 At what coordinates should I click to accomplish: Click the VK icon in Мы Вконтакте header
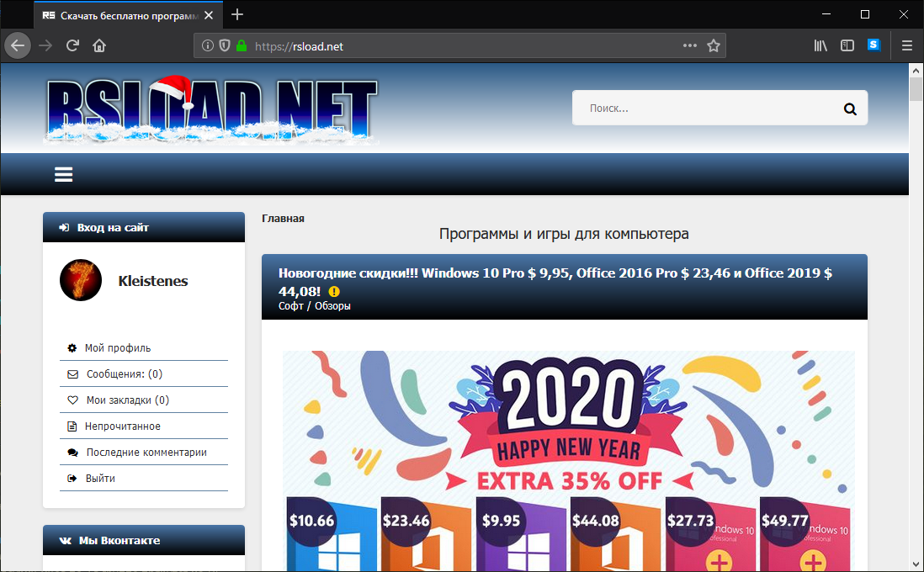(x=66, y=540)
